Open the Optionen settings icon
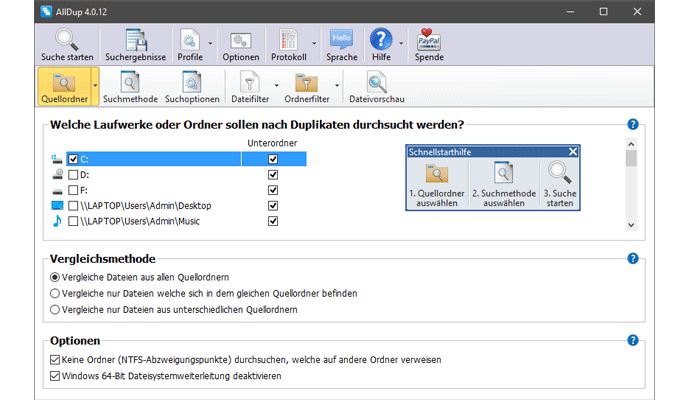This screenshot has width=688, height=400. tap(239, 41)
